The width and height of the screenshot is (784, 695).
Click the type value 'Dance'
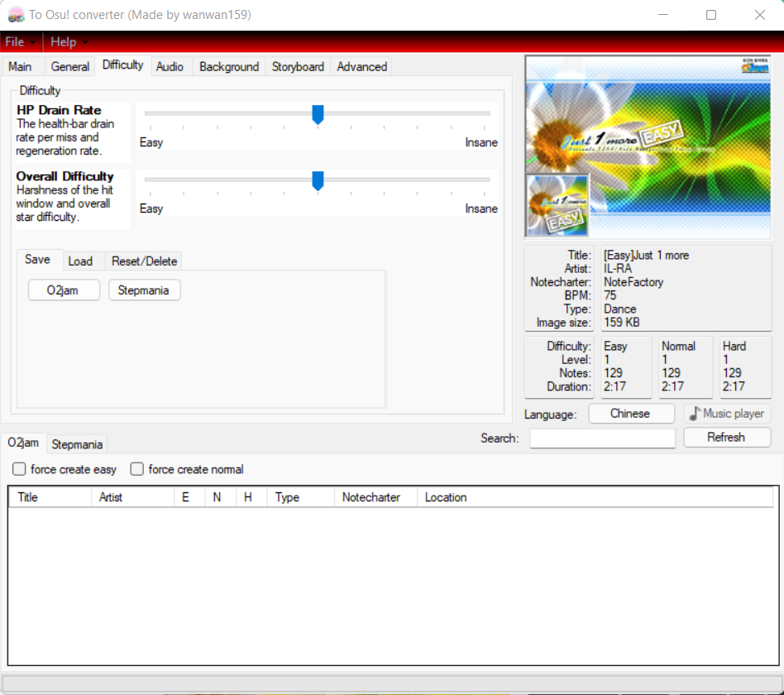pyautogui.click(x=620, y=309)
